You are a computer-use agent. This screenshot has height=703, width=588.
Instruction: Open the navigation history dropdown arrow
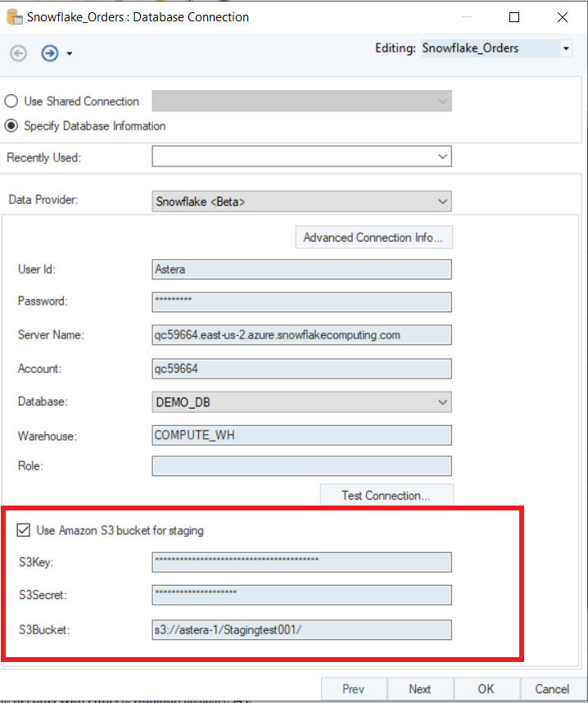70,54
